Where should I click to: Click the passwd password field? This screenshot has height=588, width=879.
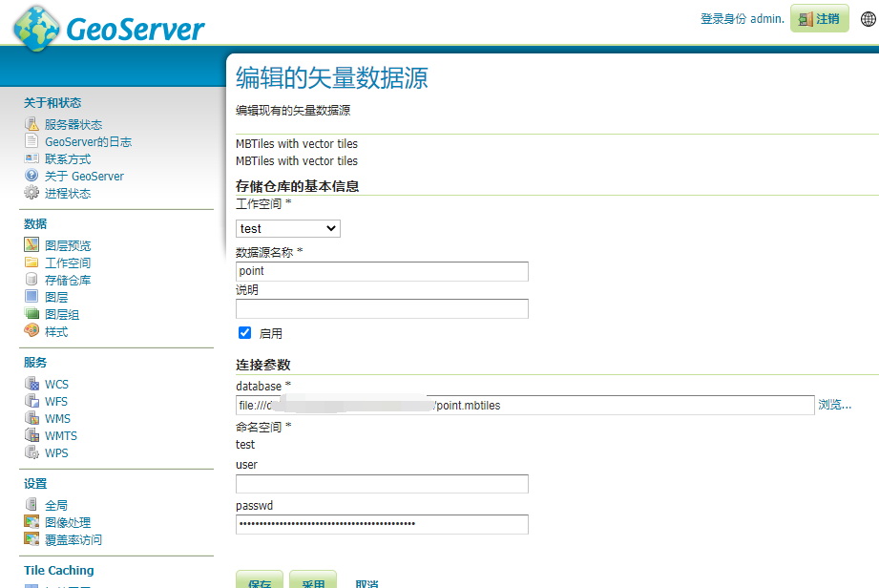[382, 524]
